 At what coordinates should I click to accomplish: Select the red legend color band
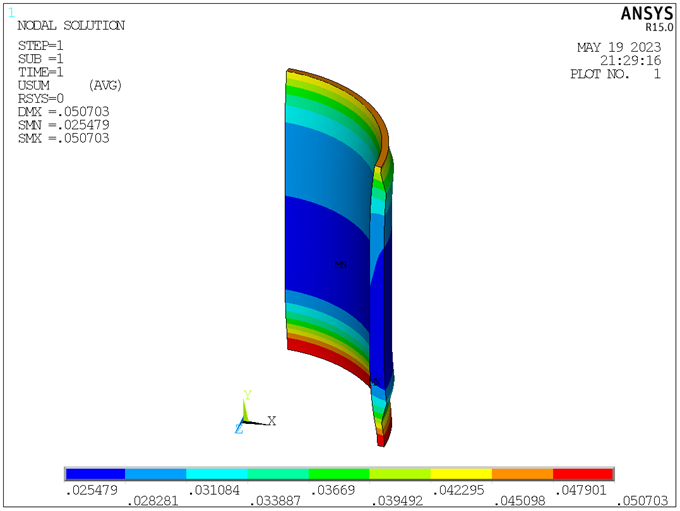tap(582, 473)
